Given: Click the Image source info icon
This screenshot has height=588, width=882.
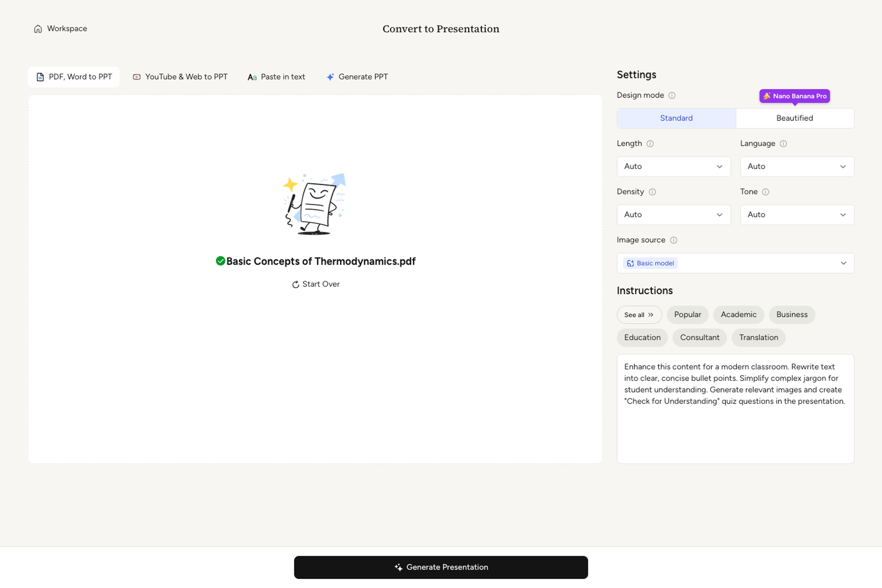Looking at the screenshot, I should 674,240.
